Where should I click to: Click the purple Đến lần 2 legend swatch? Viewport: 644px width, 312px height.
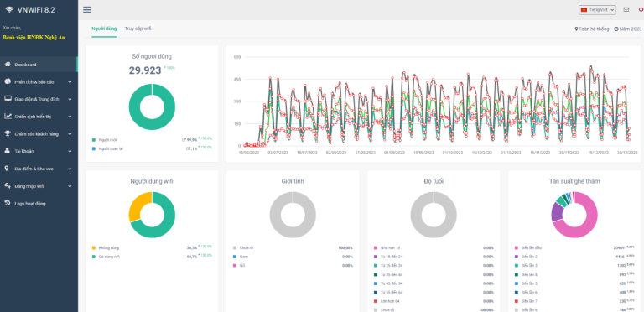point(517,257)
